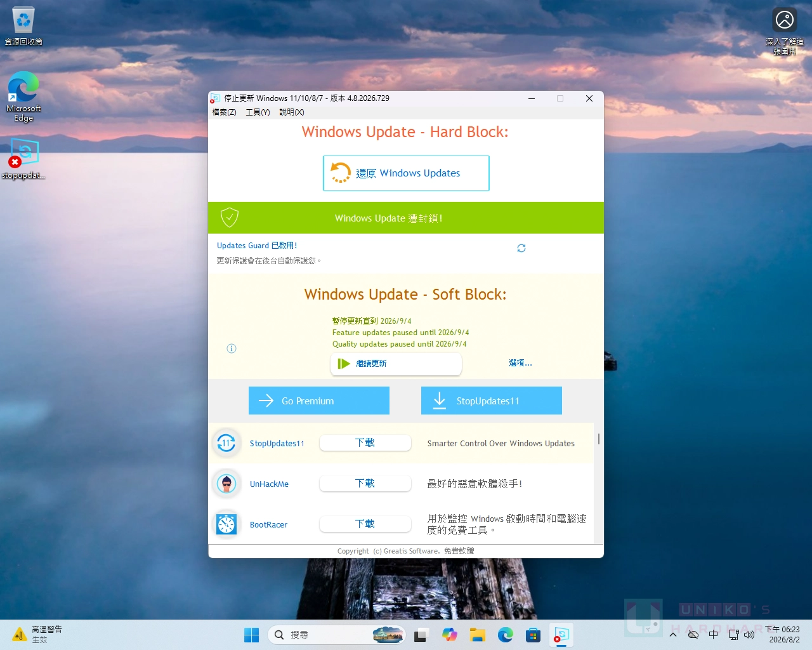Screen dimensions: 812x650
Task: Click the Smarter Control Over Windows Updates description
Action: tap(501, 444)
